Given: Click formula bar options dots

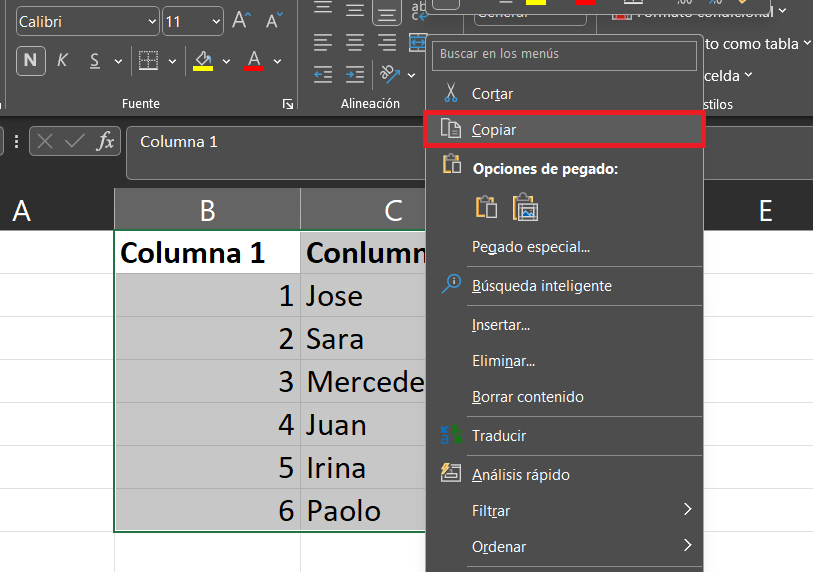Looking at the screenshot, I should click(x=17, y=142).
